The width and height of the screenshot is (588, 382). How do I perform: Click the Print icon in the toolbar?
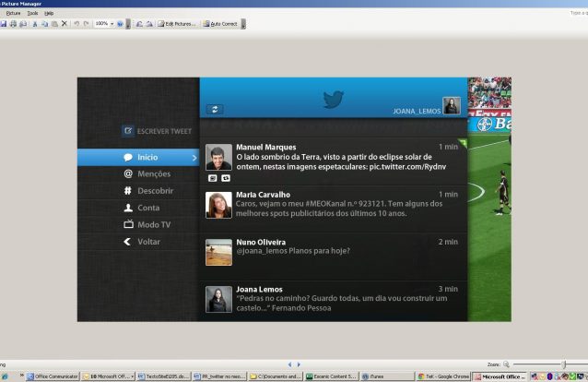tap(13, 23)
